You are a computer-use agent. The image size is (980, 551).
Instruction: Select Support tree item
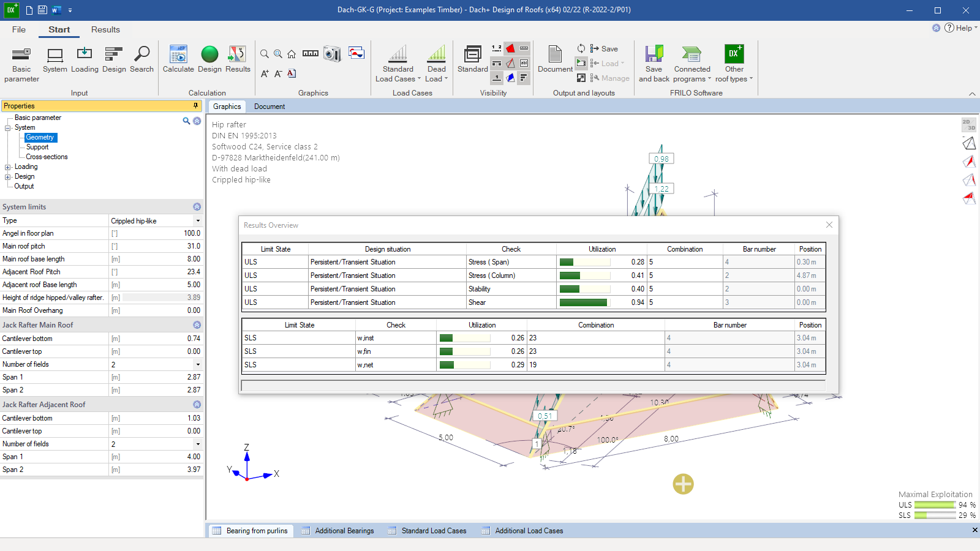coord(37,147)
